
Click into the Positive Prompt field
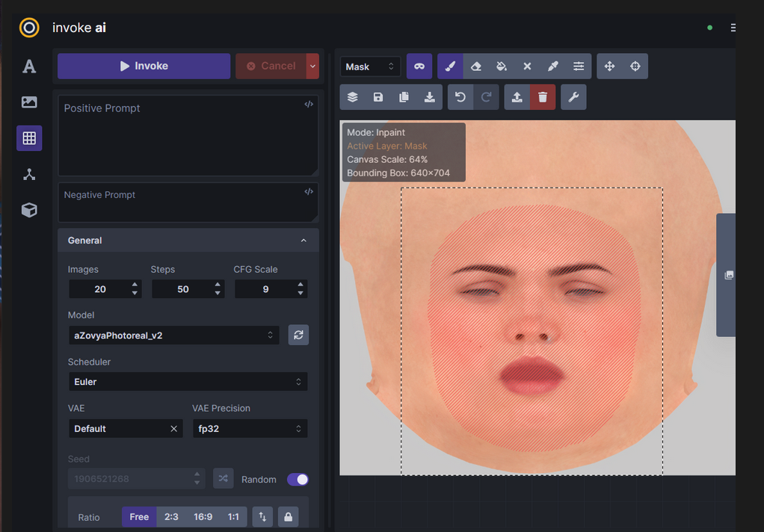tap(188, 136)
